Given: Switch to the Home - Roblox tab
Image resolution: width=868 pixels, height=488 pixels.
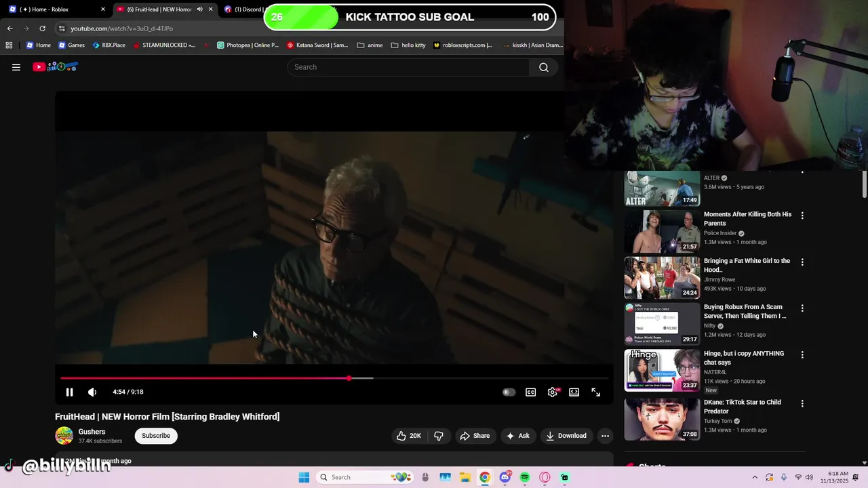Looking at the screenshot, I should tap(51, 9).
